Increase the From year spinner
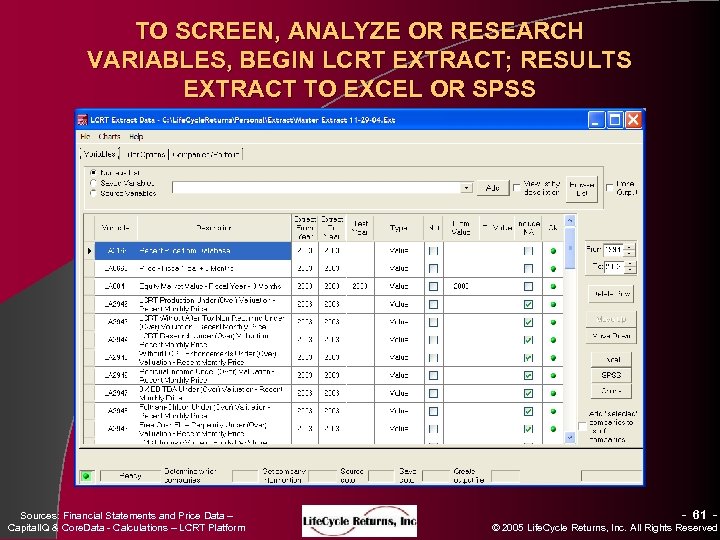 click(x=630, y=246)
